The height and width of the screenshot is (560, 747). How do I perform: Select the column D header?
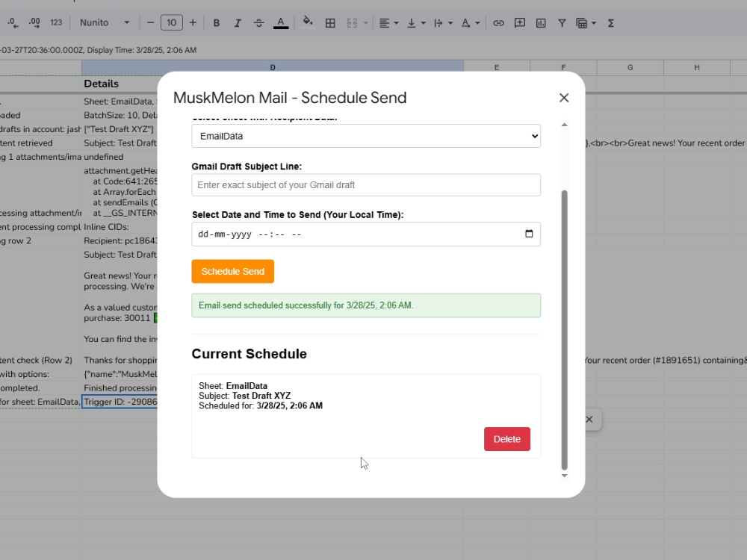click(x=273, y=68)
